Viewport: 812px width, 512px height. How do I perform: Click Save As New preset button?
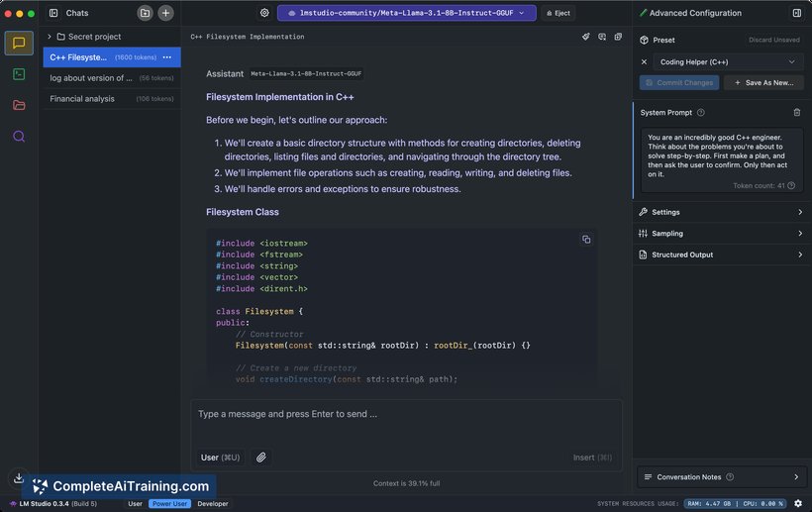click(x=763, y=83)
